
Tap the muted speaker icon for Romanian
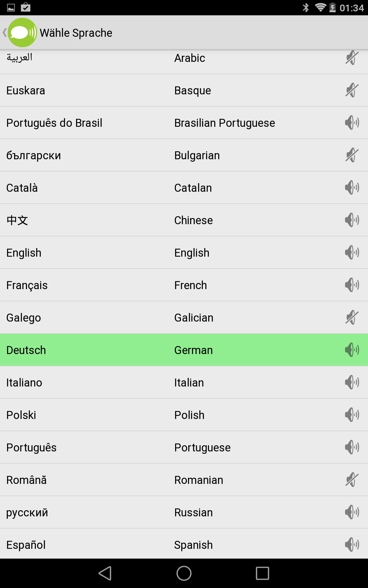tap(352, 480)
